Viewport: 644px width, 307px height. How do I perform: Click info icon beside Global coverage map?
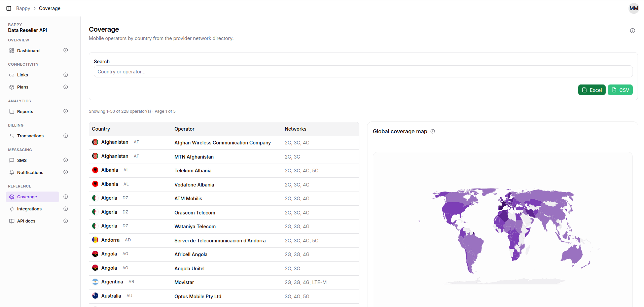click(433, 131)
